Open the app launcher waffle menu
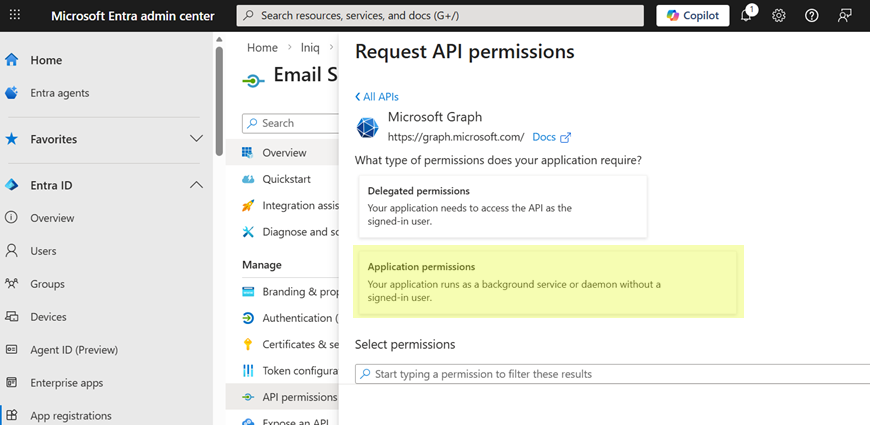This screenshot has height=425, width=870. click(x=15, y=15)
